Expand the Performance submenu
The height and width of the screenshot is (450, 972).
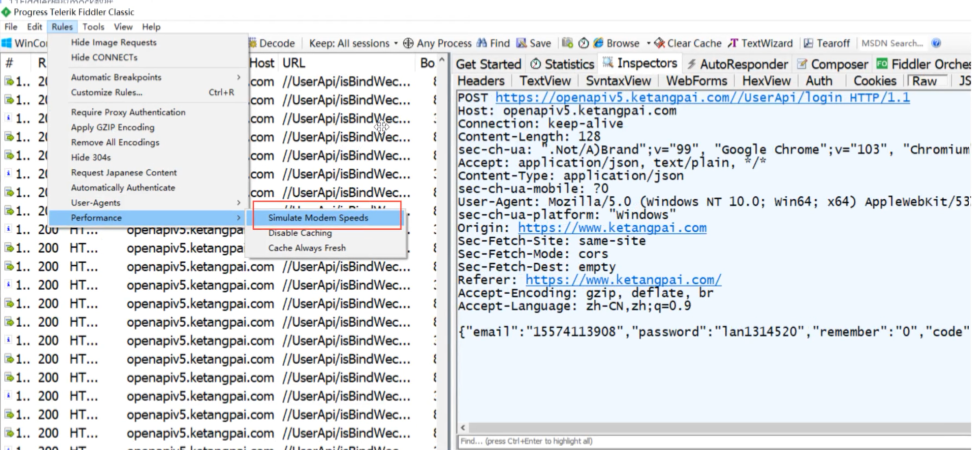tap(149, 218)
